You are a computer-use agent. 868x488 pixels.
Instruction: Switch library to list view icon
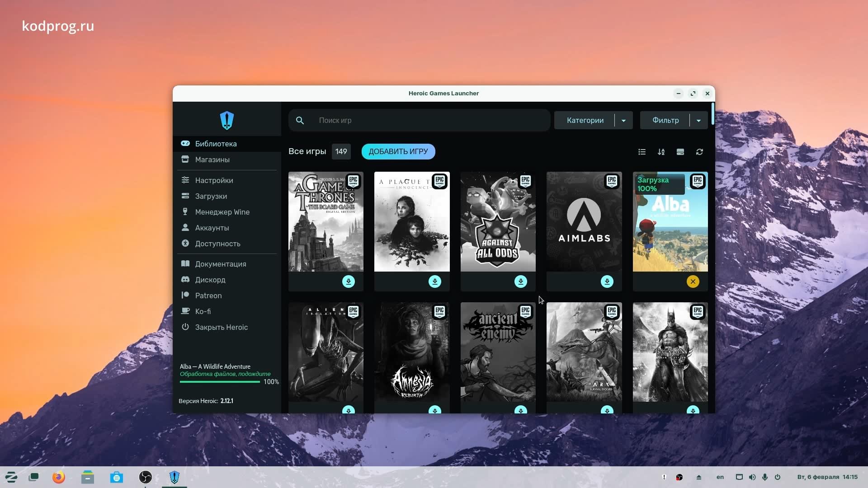click(x=642, y=152)
